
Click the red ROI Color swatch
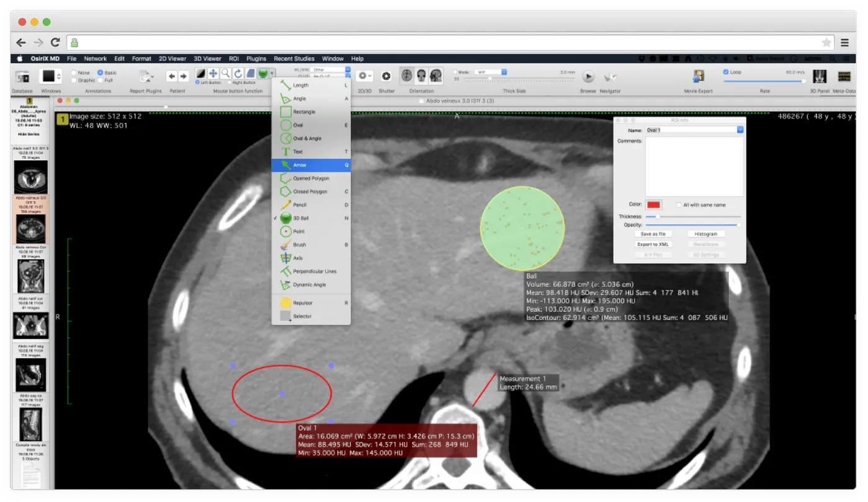[654, 205]
